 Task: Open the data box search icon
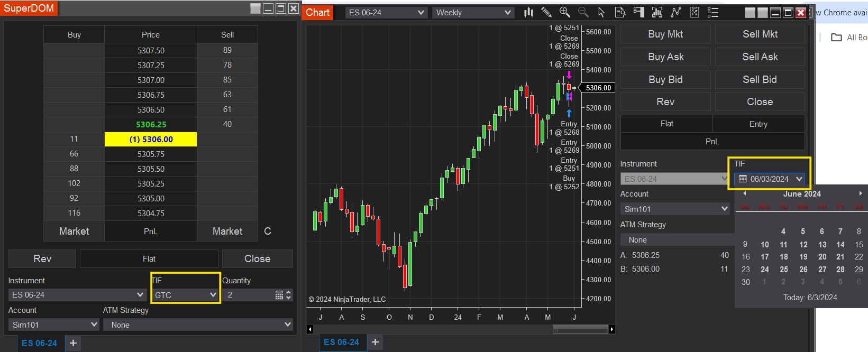pyautogui.click(x=620, y=12)
